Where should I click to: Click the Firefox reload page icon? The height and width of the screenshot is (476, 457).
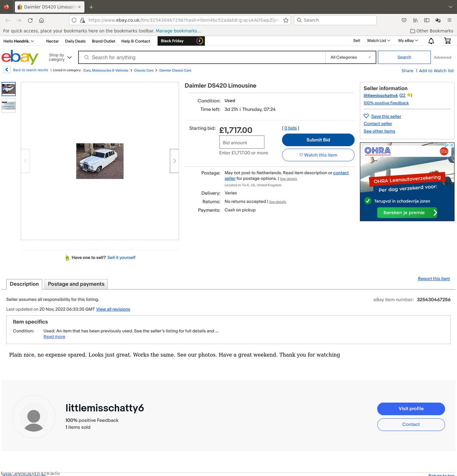(30, 20)
